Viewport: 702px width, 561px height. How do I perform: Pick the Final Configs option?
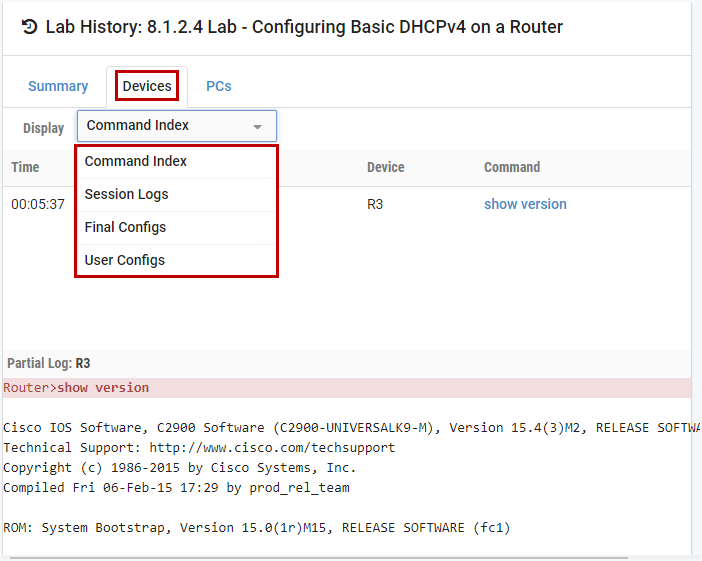[125, 227]
